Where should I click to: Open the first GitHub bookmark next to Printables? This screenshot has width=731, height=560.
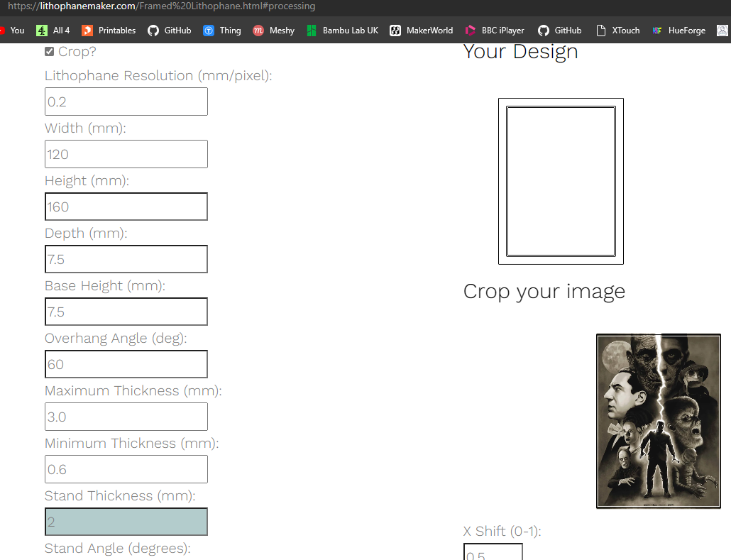(170, 31)
